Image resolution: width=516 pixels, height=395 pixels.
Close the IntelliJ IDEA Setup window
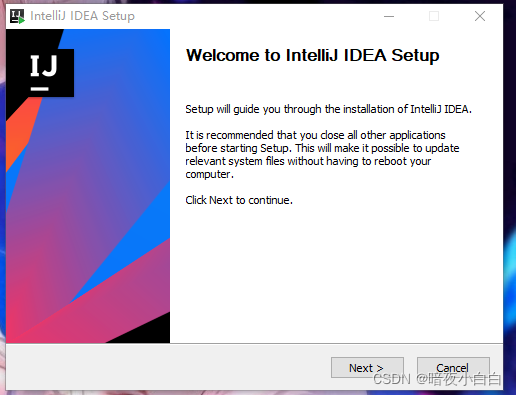click(x=480, y=16)
